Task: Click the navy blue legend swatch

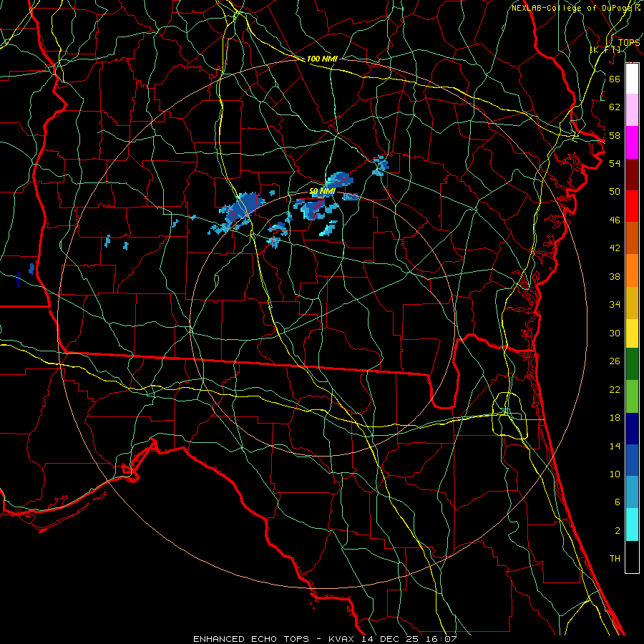Action: [x=632, y=429]
